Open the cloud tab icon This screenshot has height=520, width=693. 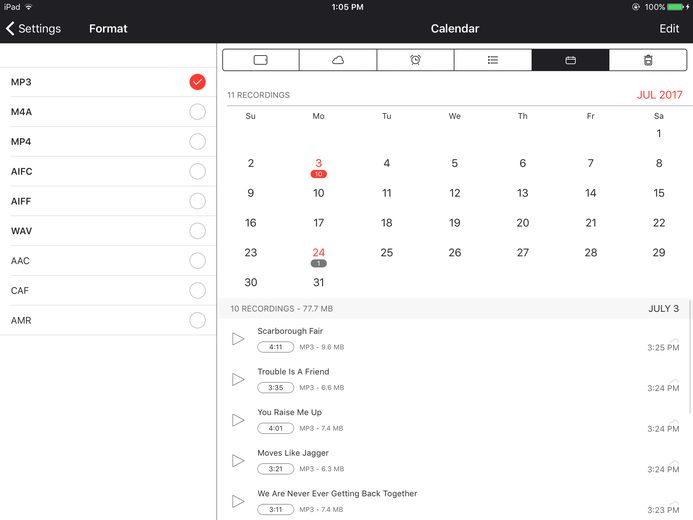coord(338,60)
